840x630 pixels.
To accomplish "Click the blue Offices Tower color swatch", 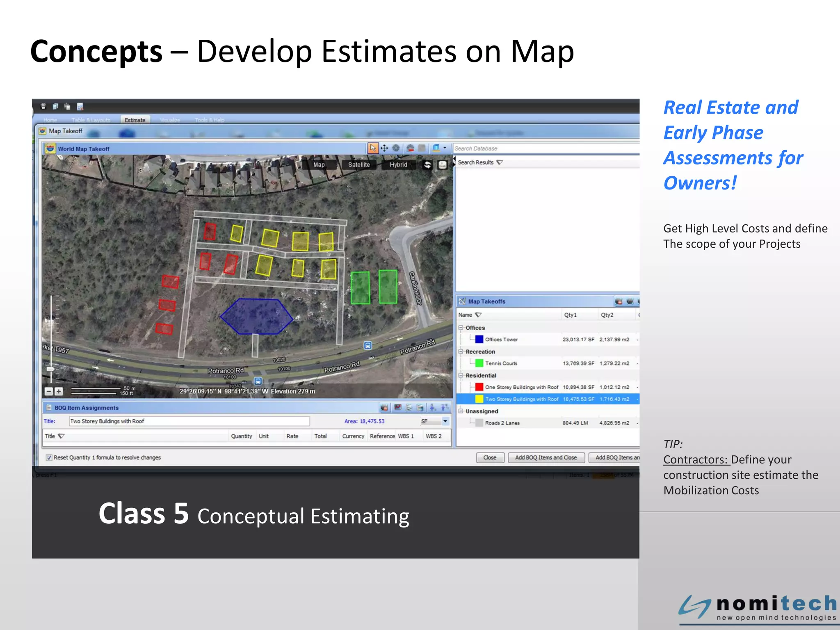I will 479,339.
